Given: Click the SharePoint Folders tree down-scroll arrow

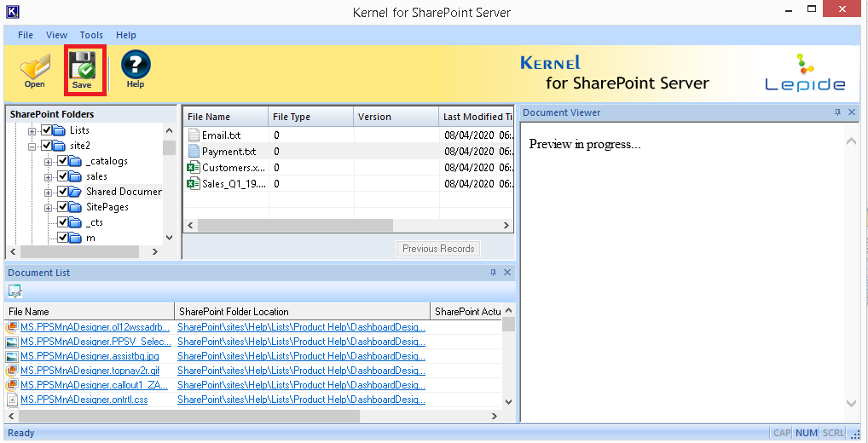Looking at the screenshot, I should [170, 238].
